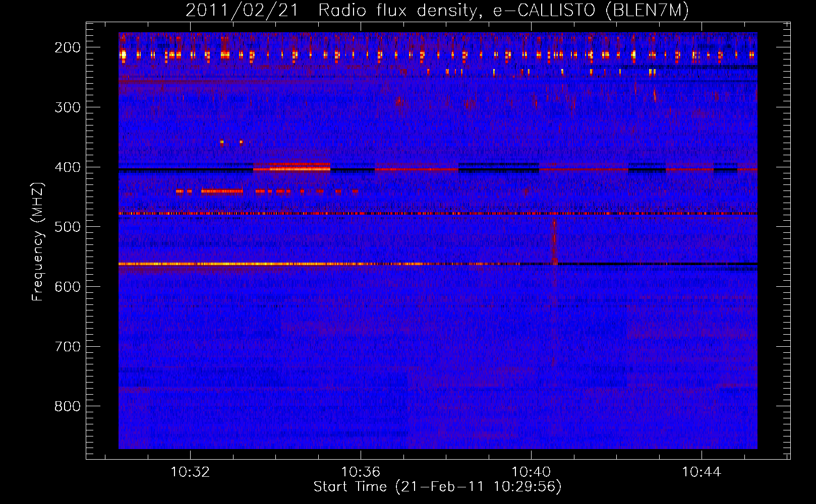Click the 10:36 time tick label

pos(361,472)
